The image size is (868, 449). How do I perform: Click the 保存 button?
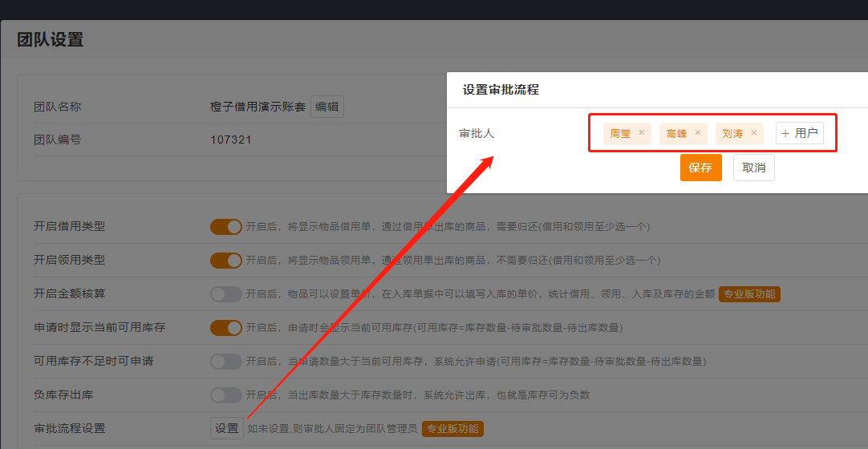[700, 168]
